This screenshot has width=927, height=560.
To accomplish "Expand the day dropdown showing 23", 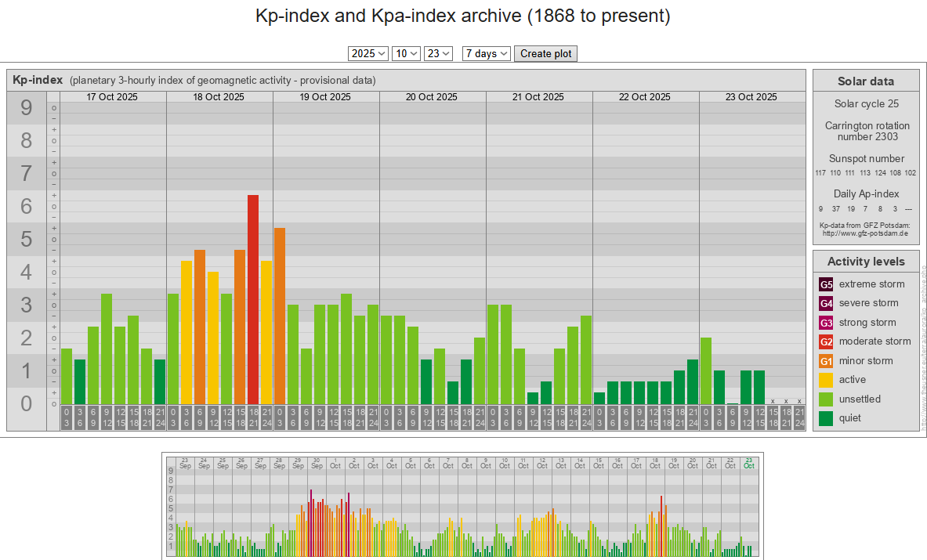I will point(438,53).
